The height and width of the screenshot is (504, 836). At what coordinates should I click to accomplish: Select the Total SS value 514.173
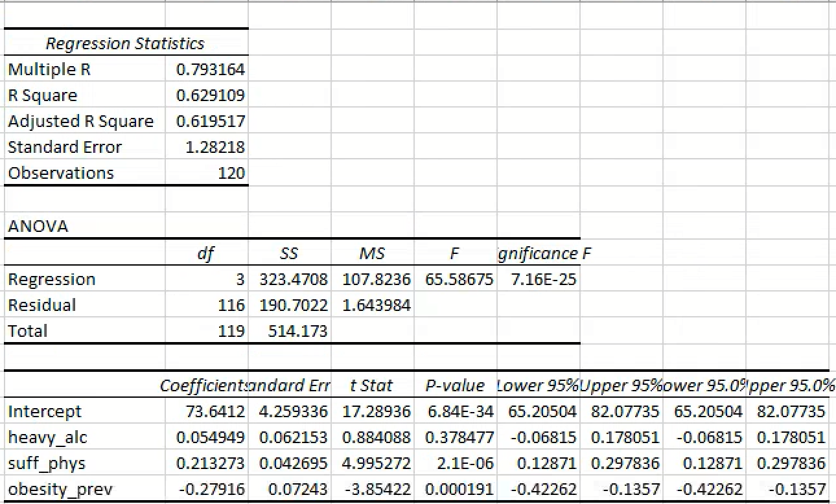298,331
